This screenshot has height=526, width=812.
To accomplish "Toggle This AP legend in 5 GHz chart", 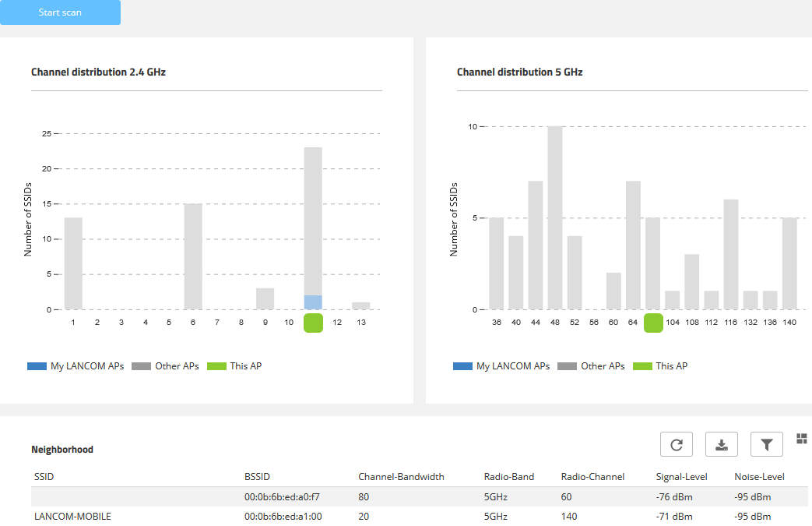I will [661, 366].
